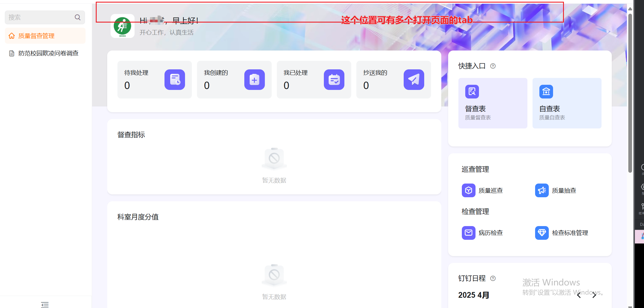Click the 质量抽查 megaphone icon

pos(542,190)
